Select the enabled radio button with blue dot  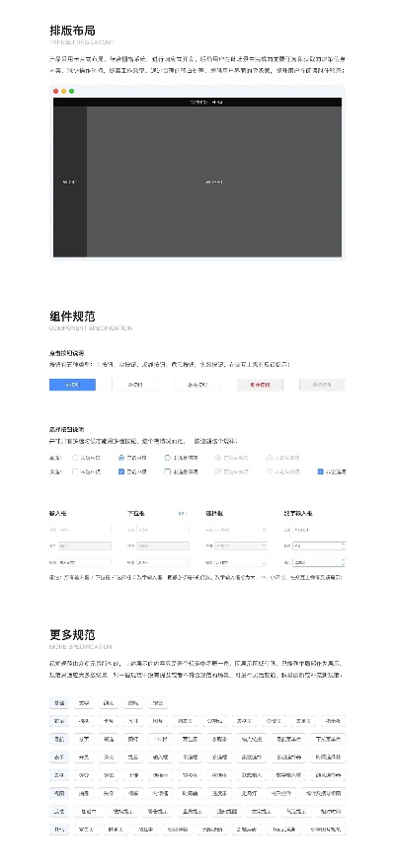pyautogui.click(x=121, y=458)
